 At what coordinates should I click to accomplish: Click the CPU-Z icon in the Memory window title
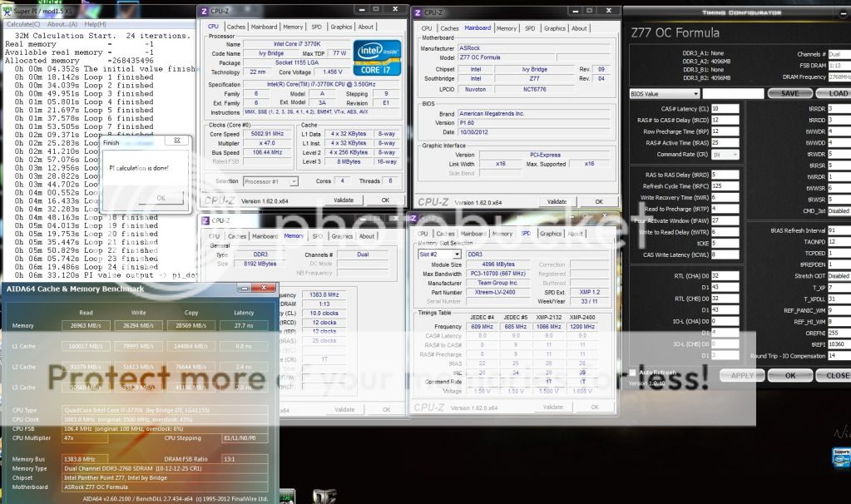205,220
